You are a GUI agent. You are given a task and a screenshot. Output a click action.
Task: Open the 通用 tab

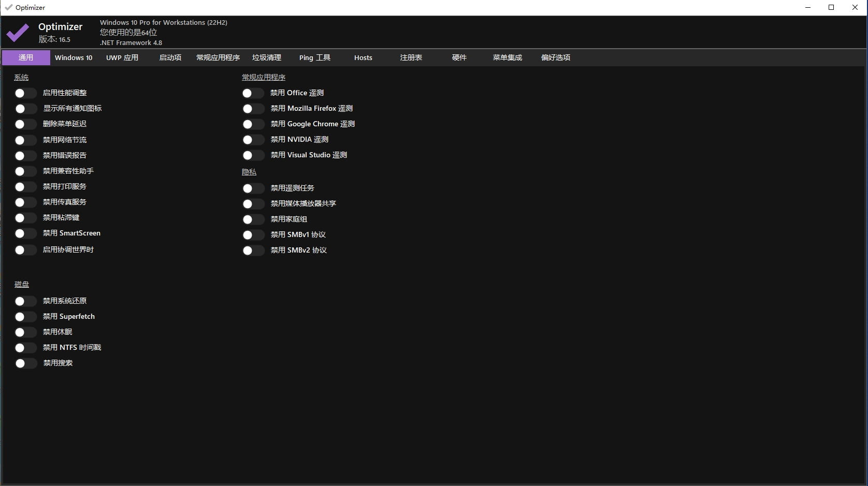pos(26,57)
